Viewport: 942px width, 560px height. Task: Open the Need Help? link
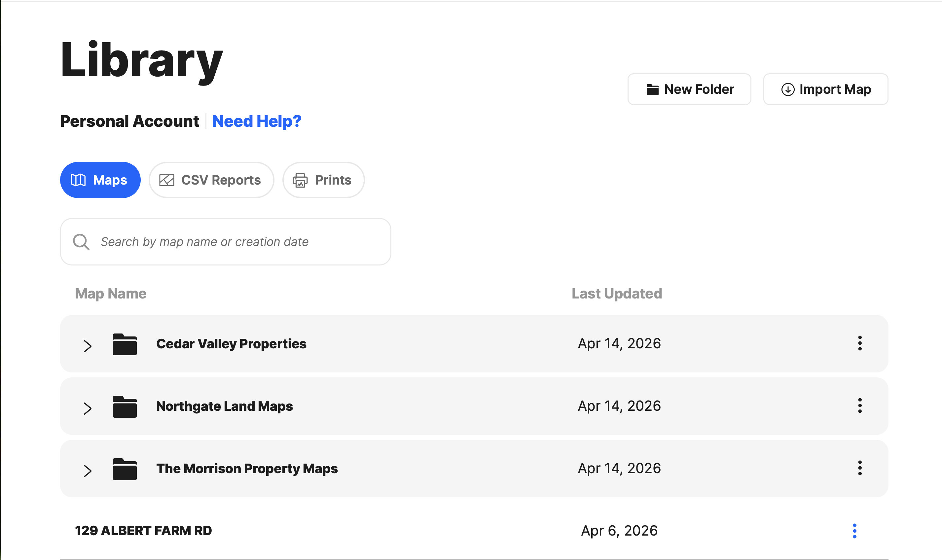(x=257, y=122)
